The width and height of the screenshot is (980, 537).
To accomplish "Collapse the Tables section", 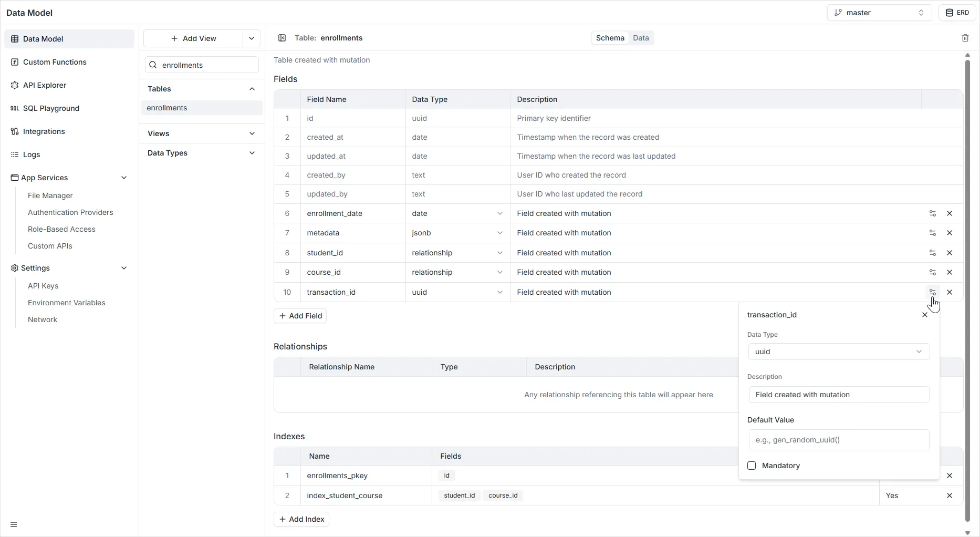I will point(252,89).
